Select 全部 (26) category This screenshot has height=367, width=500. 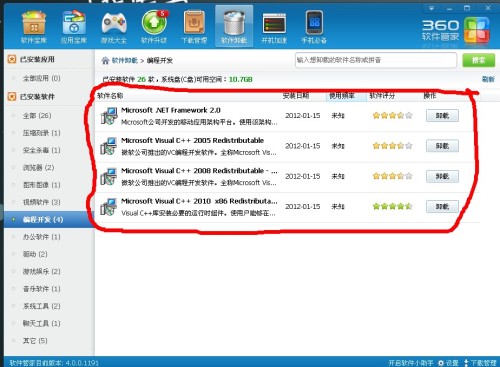[x=37, y=116]
